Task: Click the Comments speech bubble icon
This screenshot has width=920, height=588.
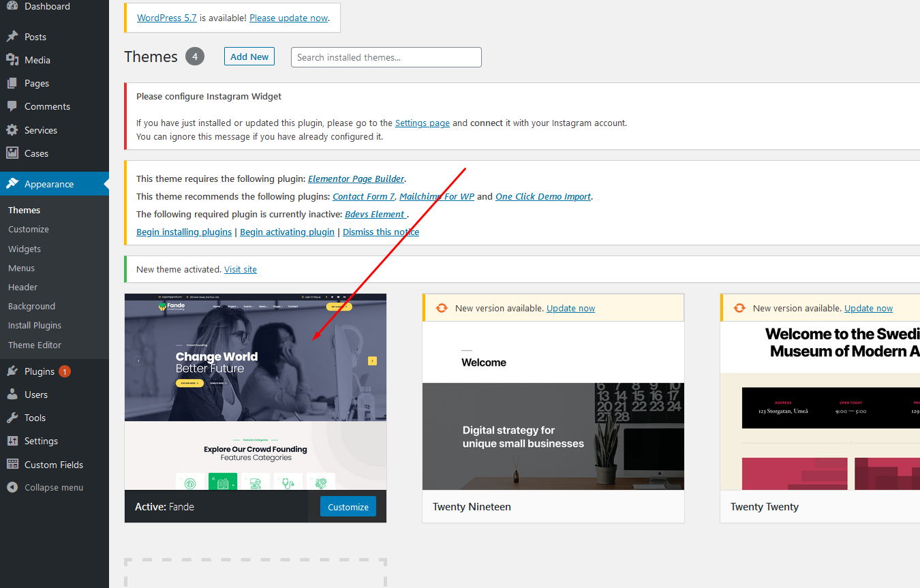Action: tap(12, 106)
